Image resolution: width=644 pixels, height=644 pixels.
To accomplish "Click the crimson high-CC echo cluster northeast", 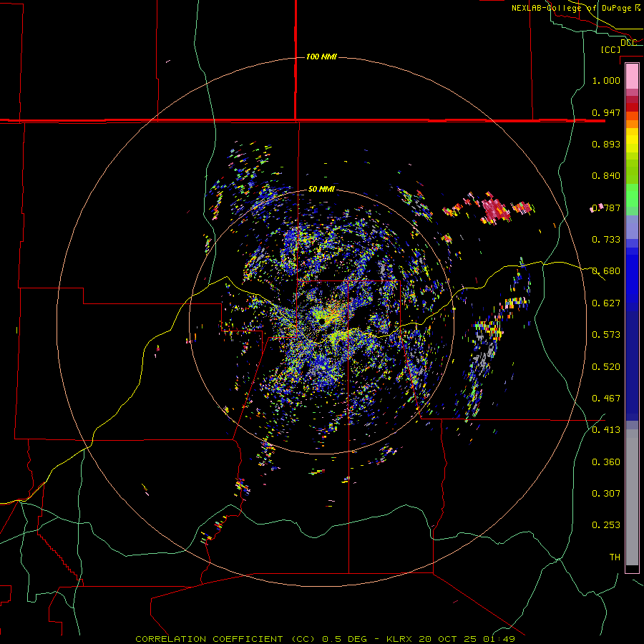I will click(496, 210).
